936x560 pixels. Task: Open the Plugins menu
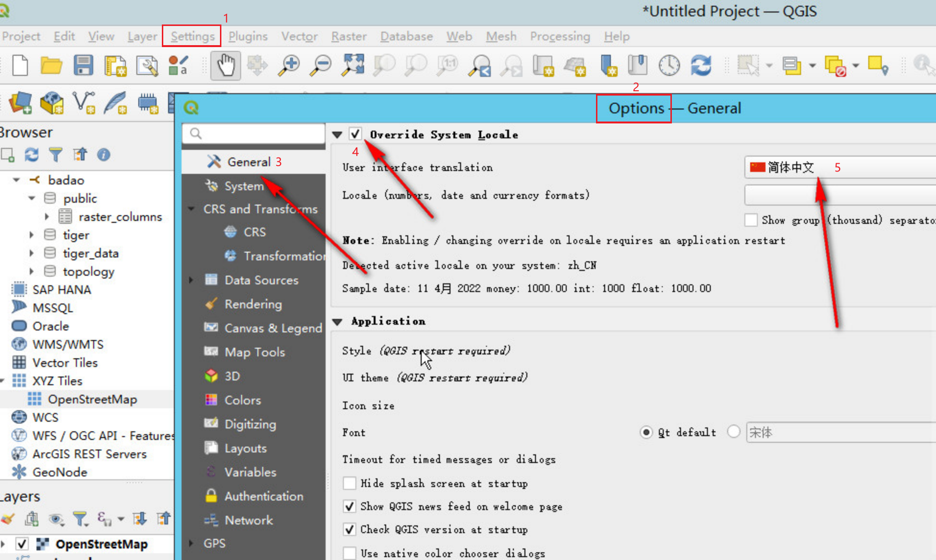point(248,37)
